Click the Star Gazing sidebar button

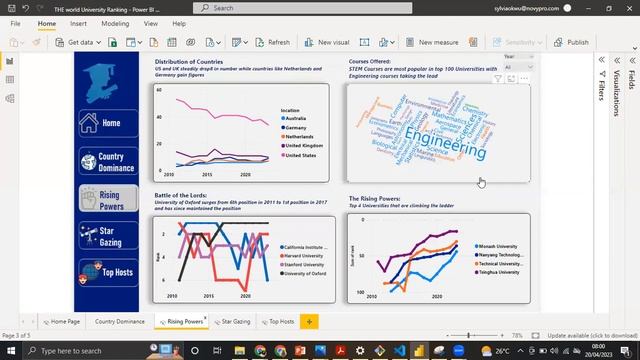coord(109,236)
